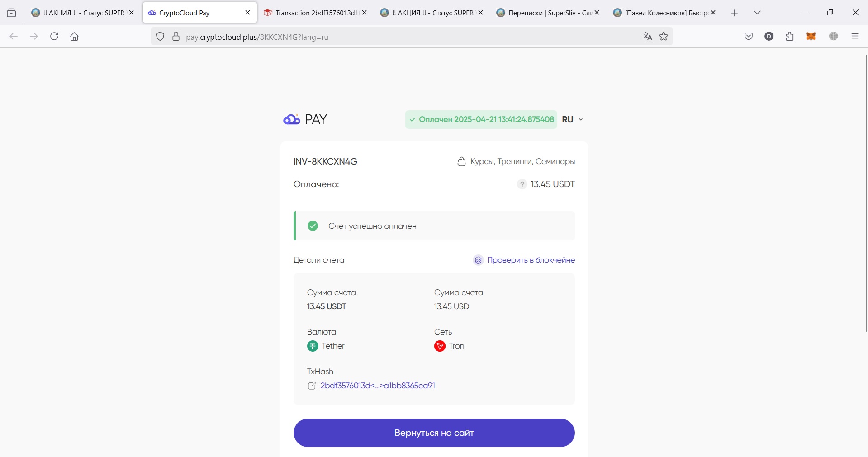
Task: Click the Pocket save icon
Action: (x=749, y=37)
